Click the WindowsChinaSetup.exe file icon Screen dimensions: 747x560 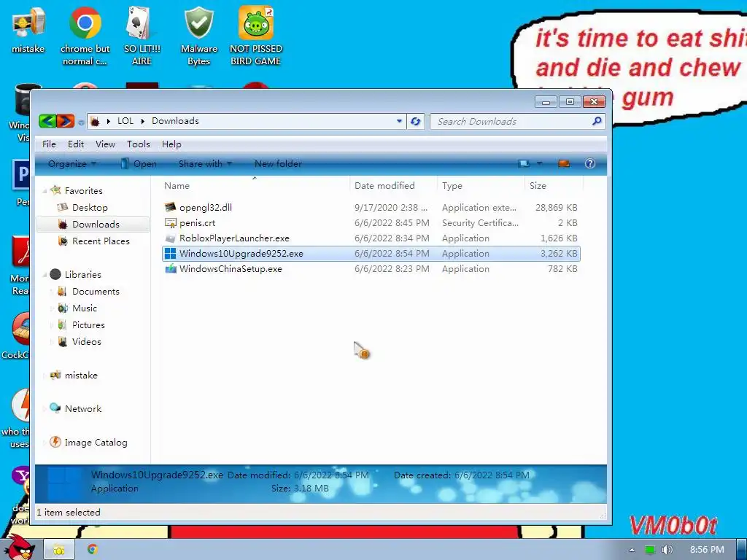[x=170, y=268]
